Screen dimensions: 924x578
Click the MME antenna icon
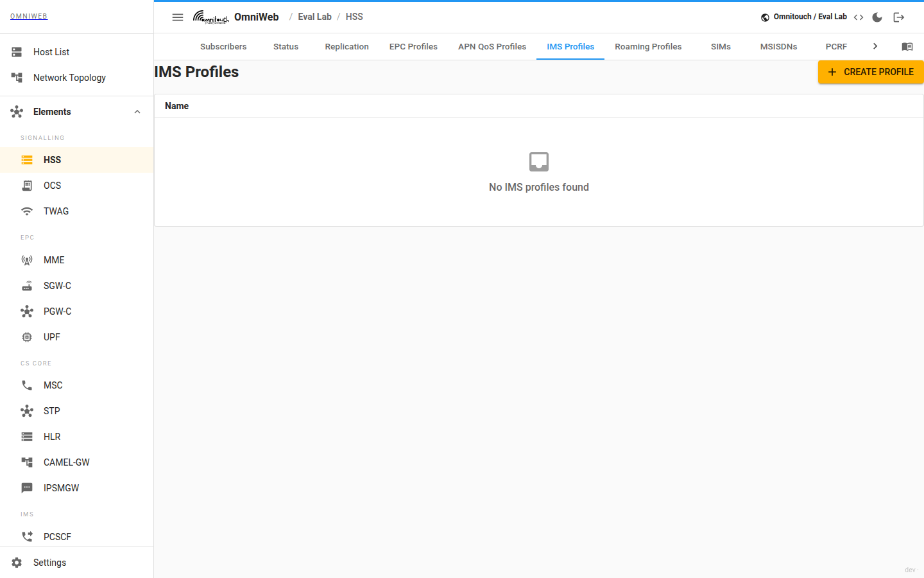tap(27, 260)
